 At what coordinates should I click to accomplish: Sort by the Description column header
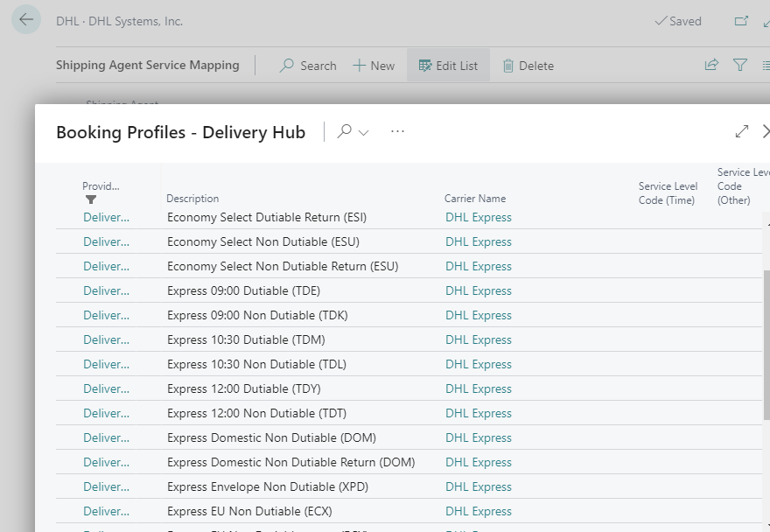(192, 199)
